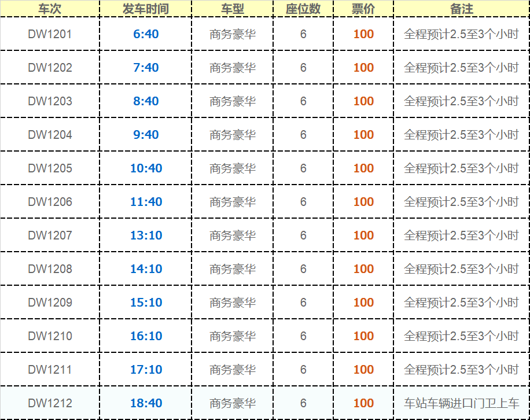
Task: Select train number DW1207
Action: click(50, 235)
